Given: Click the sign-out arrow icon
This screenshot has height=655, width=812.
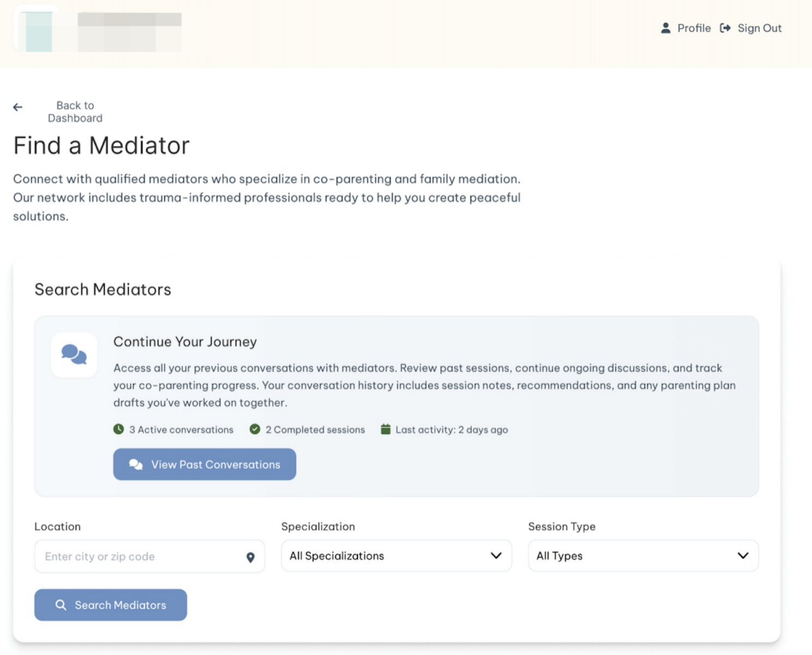Looking at the screenshot, I should pyautogui.click(x=725, y=28).
